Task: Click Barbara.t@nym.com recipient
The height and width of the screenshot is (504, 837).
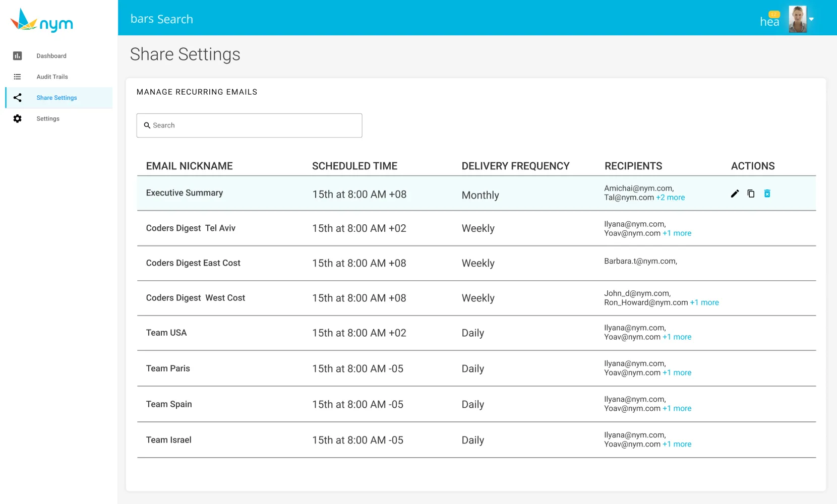Action: point(640,261)
